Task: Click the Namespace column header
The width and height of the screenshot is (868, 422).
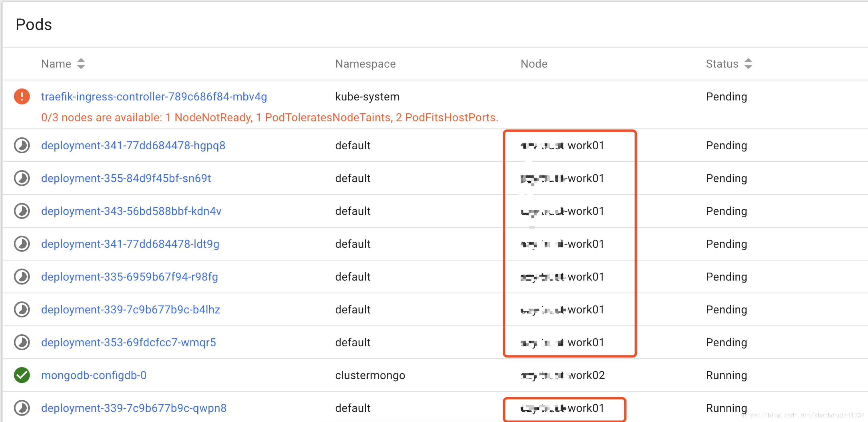Action: point(365,64)
